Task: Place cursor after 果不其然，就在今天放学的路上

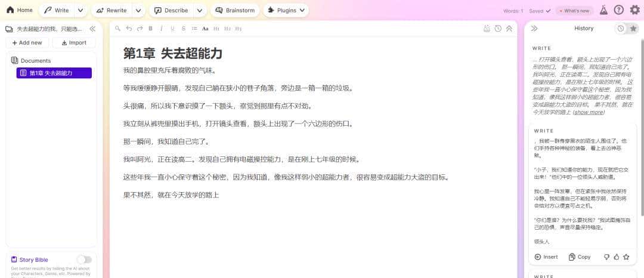Action: (219, 195)
